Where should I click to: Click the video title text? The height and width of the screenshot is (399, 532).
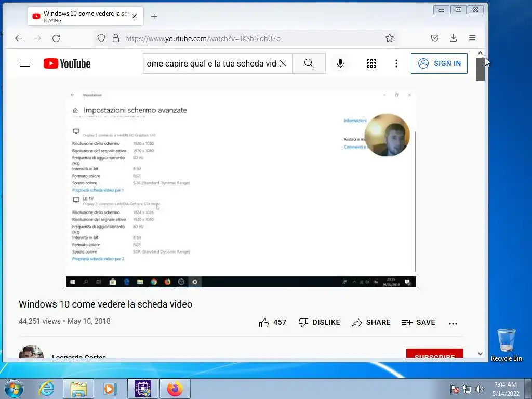click(x=105, y=304)
